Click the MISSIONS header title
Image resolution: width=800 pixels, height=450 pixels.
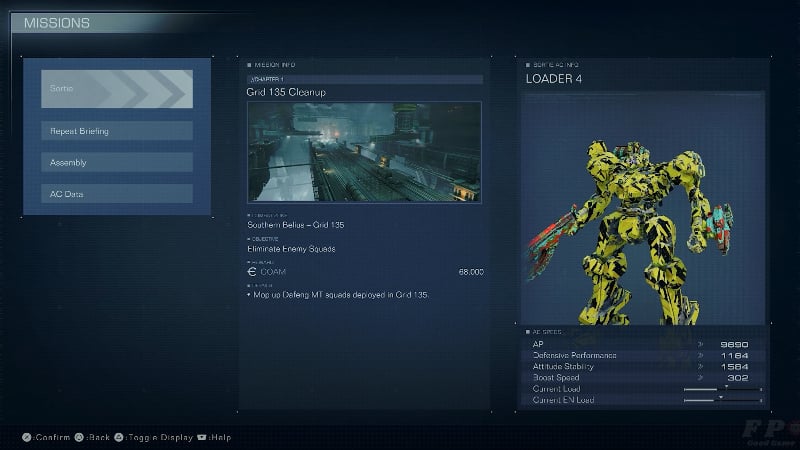click(x=57, y=23)
